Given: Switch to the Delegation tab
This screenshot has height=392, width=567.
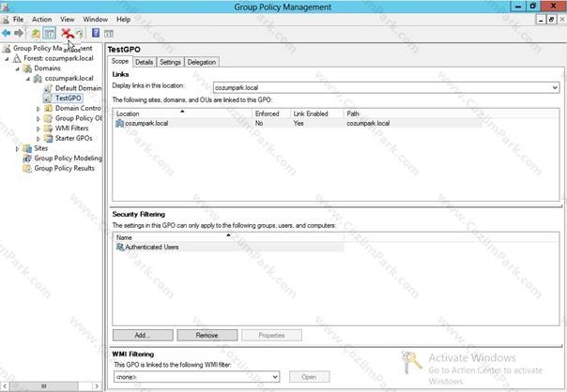Looking at the screenshot, I should tap(202, 62).
